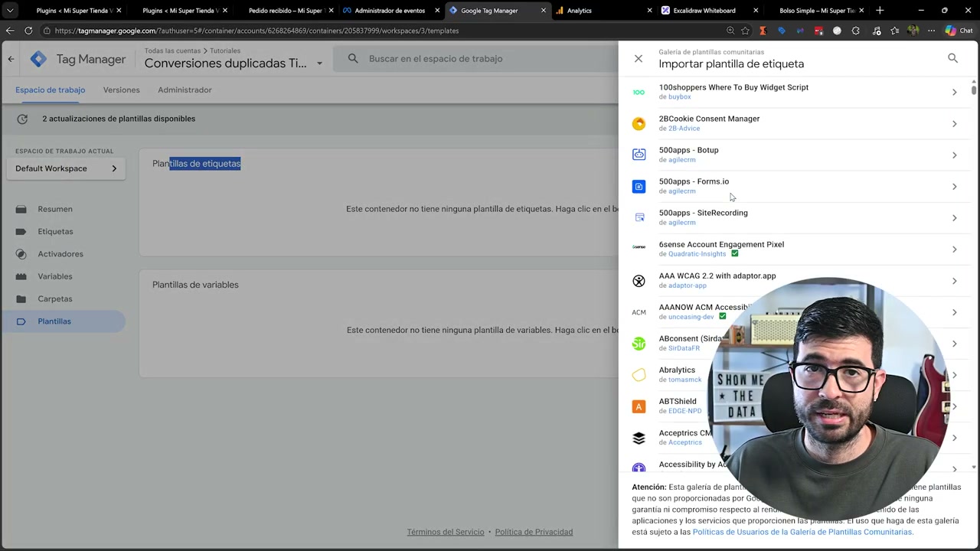The height and width of the screenshot is (551, 980).
Task: Close the template import panel
Action: [639, 58]
